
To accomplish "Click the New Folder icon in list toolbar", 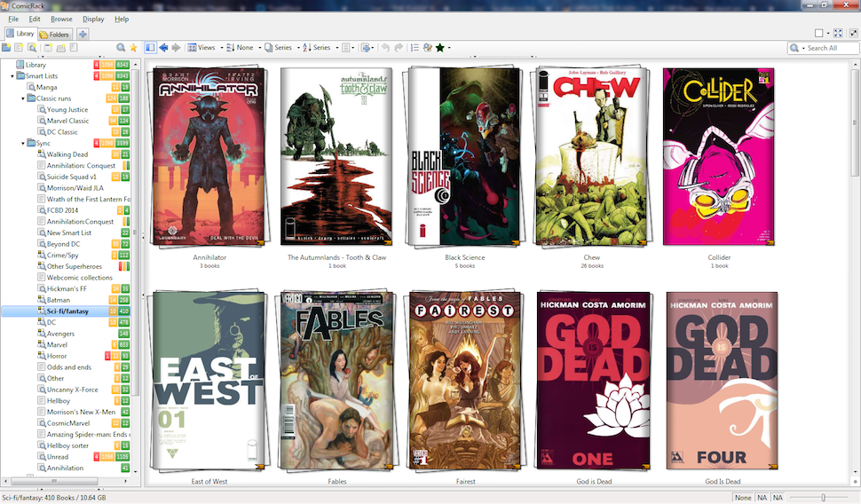I will tap(6, 48).
